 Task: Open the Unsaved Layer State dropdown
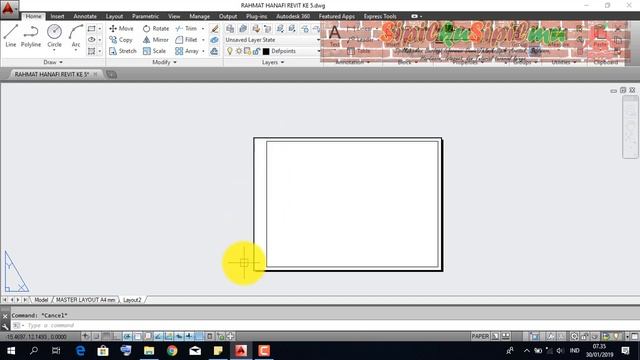[x=273, y=40]
